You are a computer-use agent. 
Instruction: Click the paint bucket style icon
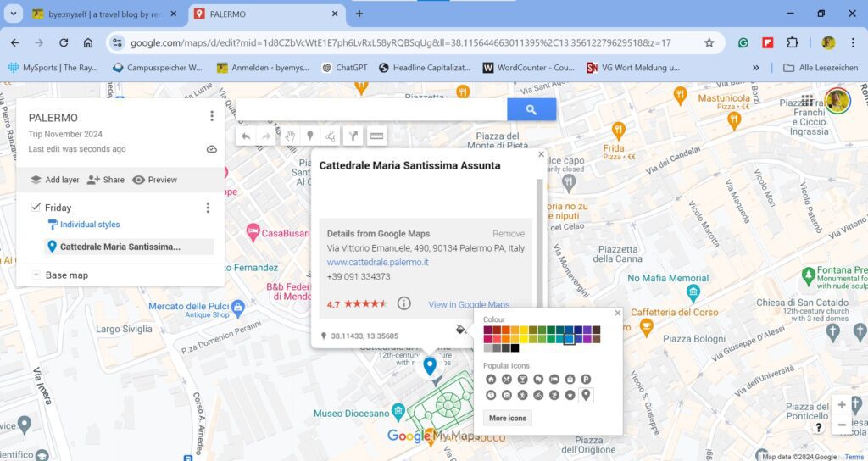point(460,330)
